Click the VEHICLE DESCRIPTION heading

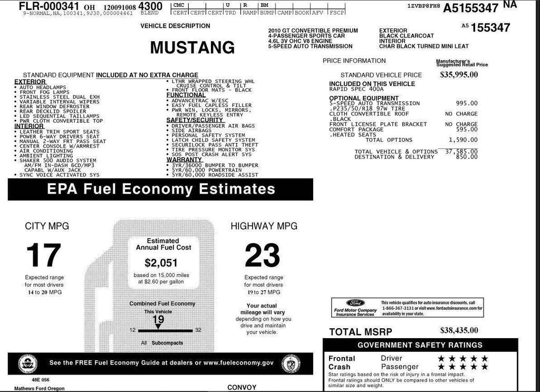[175, 26]
